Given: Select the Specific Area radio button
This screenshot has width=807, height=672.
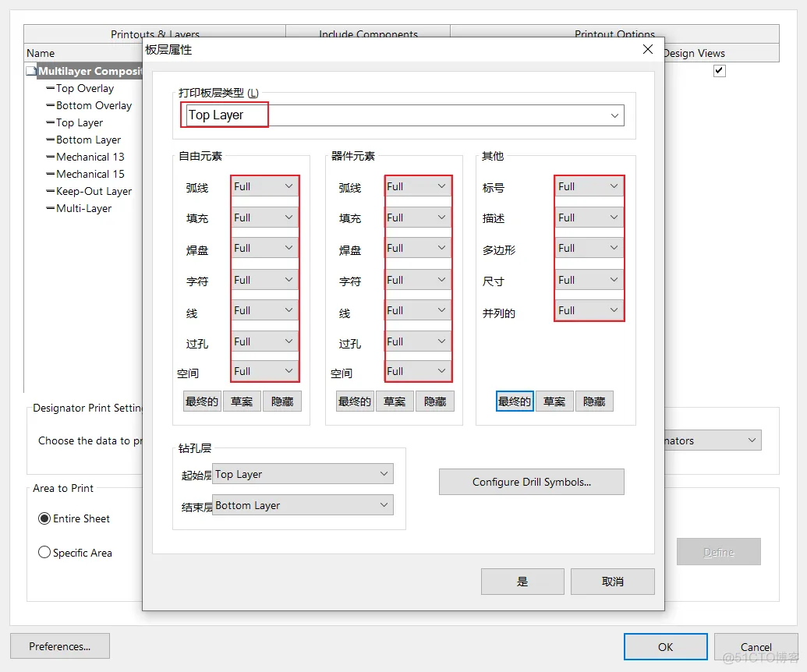Looking at the screenshot, I should 44,552.
